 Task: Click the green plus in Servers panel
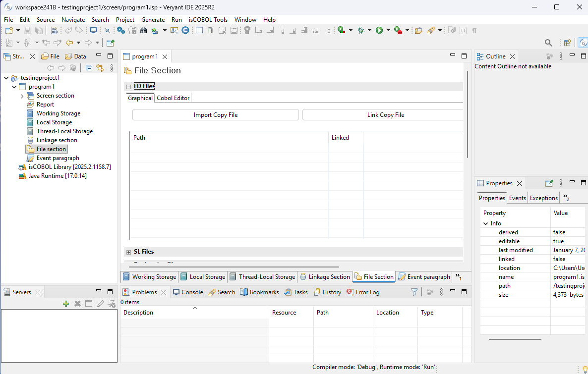tap(66, 304)
